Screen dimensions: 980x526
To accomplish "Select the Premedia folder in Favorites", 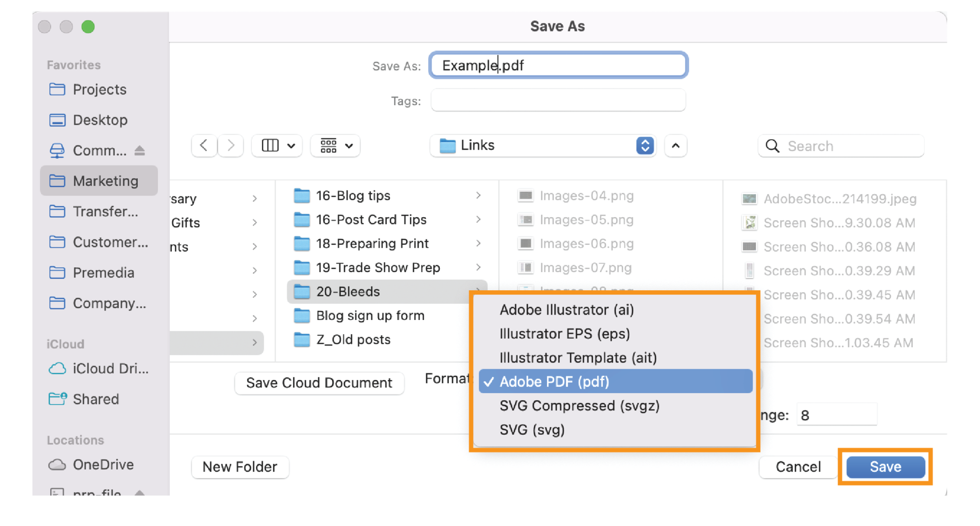I will (x=103, y=273).
